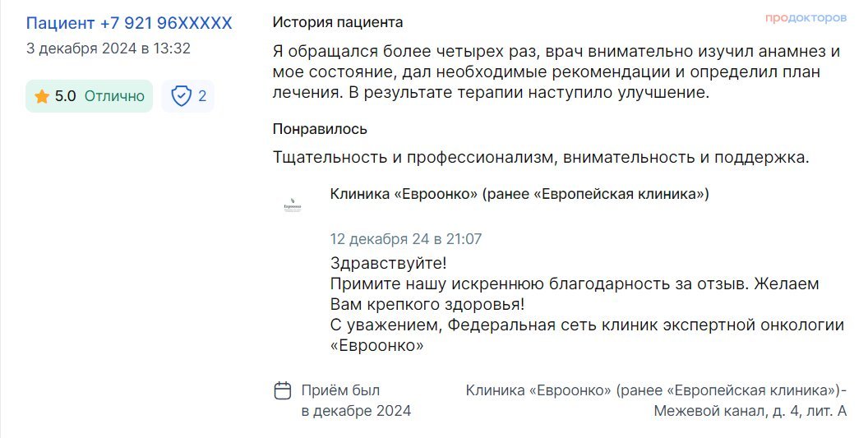This screenshot has width=868, height=438.
Task: Click the ПроДокторов watermark logo
Action: point(806,17)
